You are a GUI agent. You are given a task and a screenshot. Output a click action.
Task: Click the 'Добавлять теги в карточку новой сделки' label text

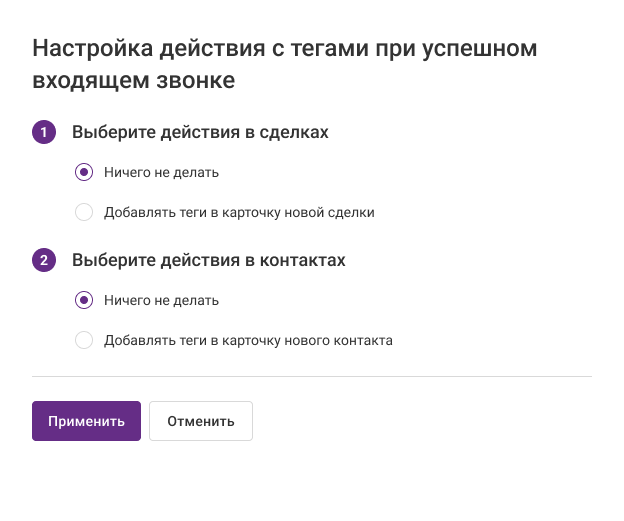coord(239,212)
